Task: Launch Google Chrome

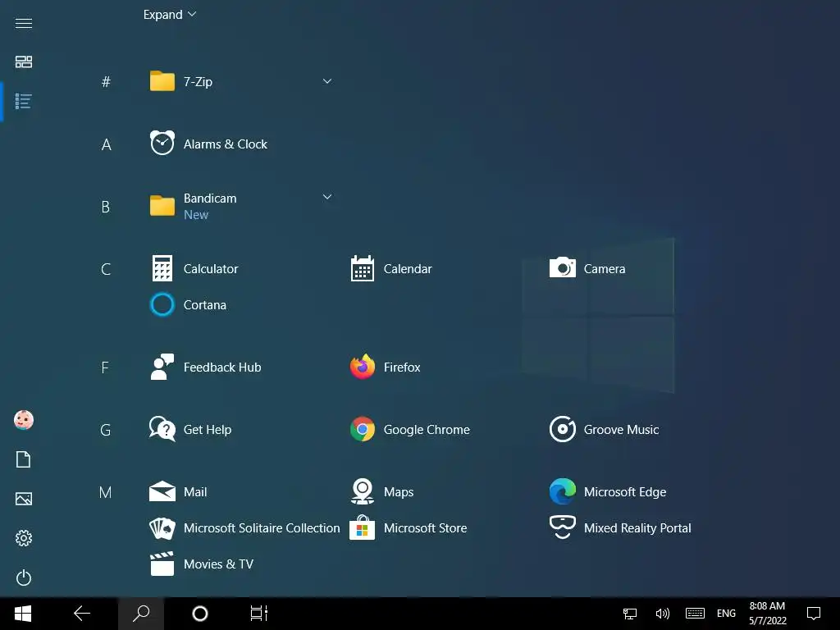Action: (410, 429)
